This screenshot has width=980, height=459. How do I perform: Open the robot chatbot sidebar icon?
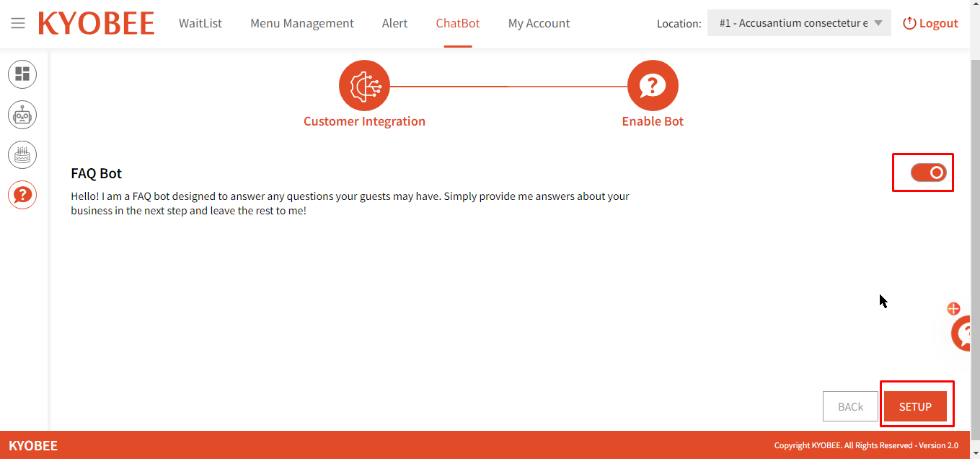pyautogui.click(x=22, y=115)
